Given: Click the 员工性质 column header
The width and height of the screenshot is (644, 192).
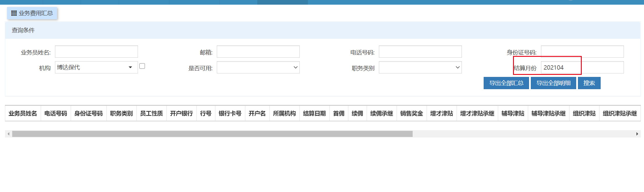Looking at the screenshot, I should tap(152, 113).
